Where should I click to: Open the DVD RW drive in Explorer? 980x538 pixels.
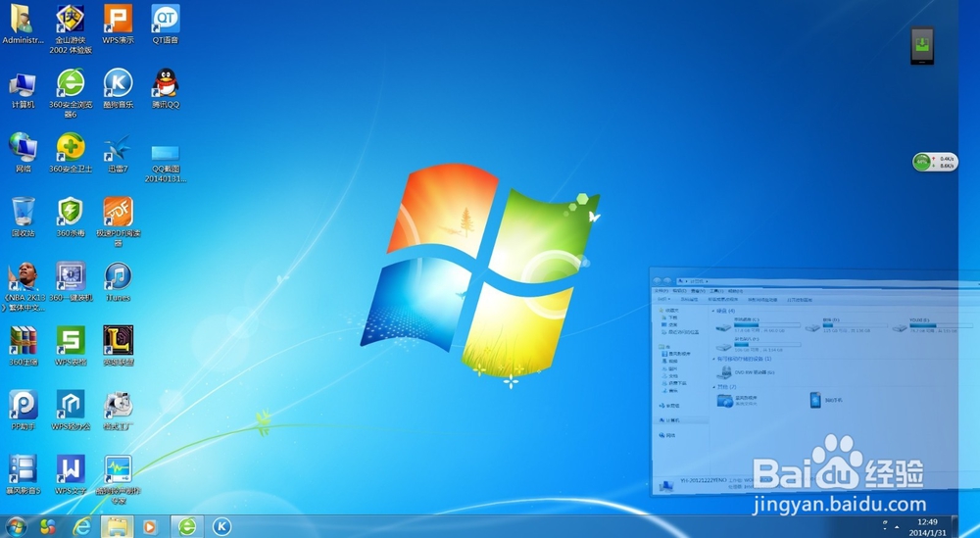(746, 372)
